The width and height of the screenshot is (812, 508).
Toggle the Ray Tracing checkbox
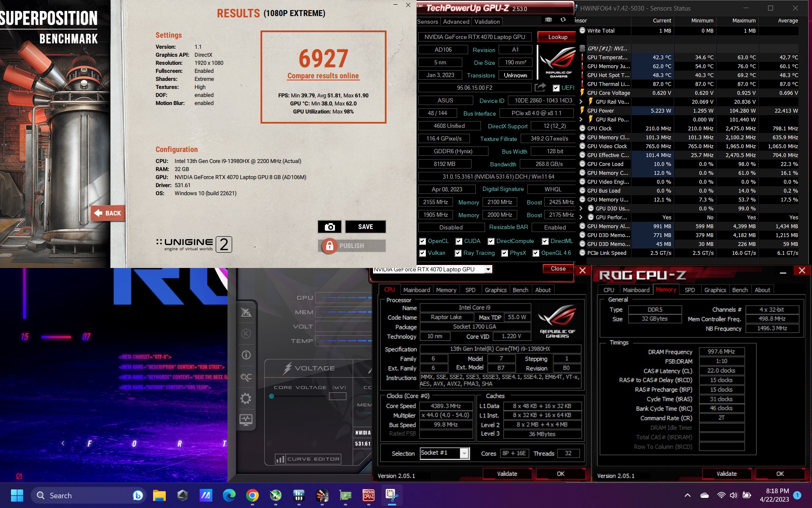(458, 253)
